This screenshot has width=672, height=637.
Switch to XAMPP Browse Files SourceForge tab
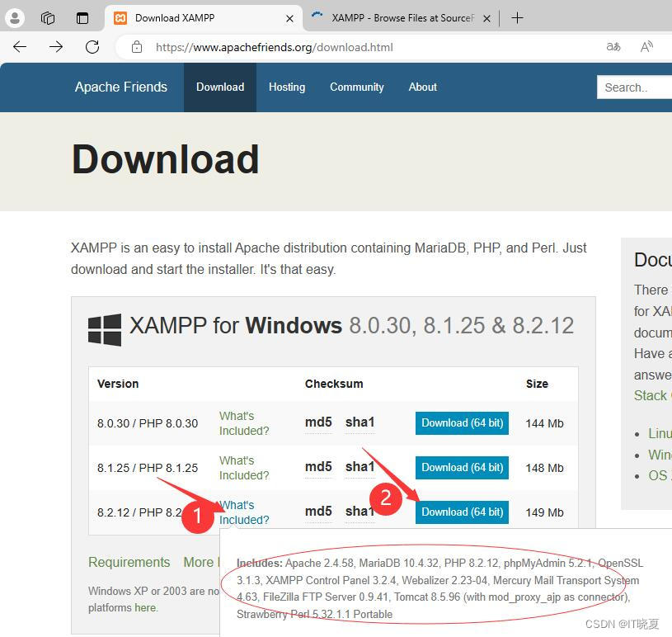[401, 18]
